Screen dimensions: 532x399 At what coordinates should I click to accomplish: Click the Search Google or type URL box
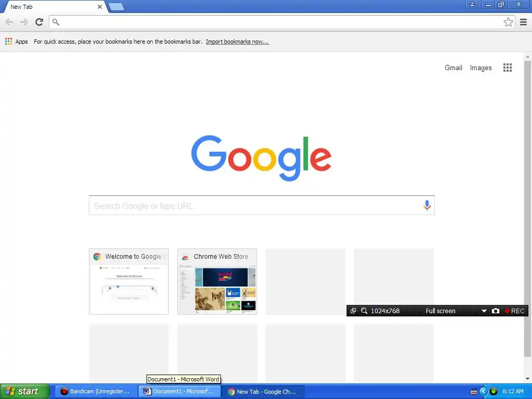click(x=262, y=205)
